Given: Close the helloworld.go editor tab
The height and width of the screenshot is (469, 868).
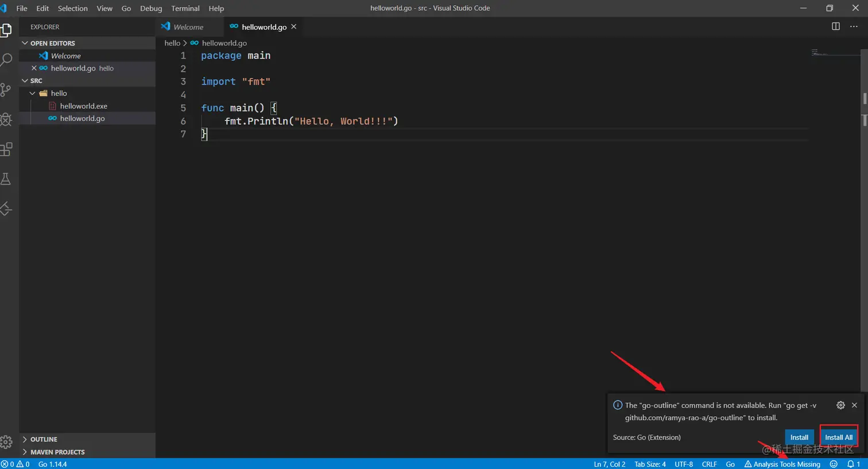Looking at the screenshot, I should click(294, 26).
